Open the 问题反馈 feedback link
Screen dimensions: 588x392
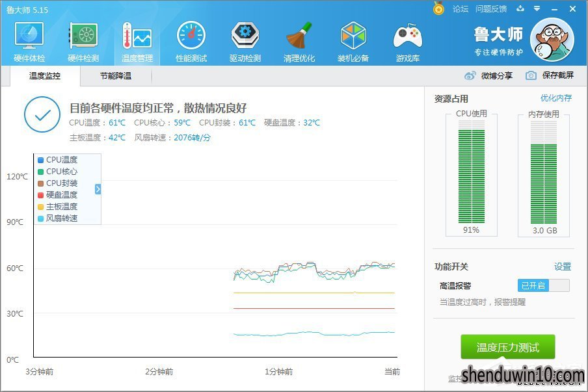[x=491, y=9]
